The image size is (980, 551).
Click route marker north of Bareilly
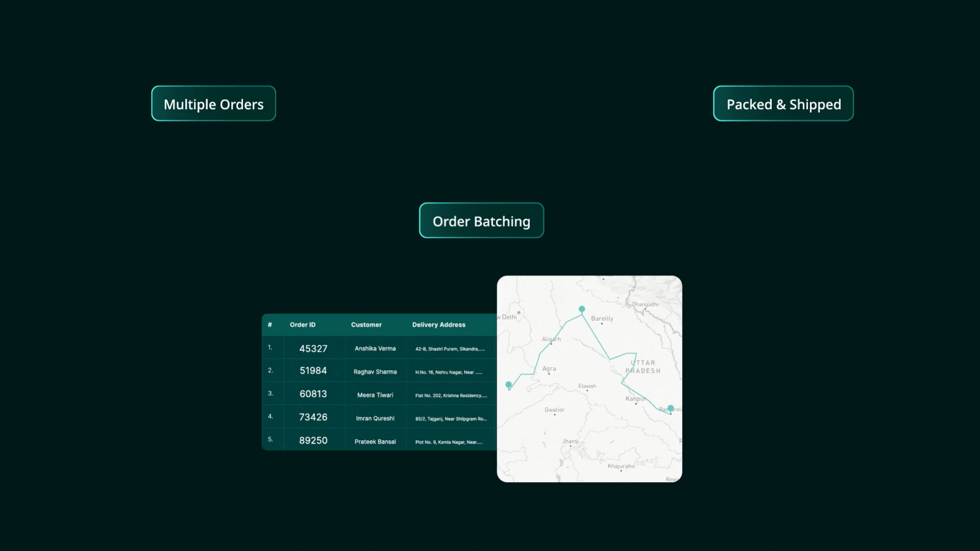click(x=581, y=309)
